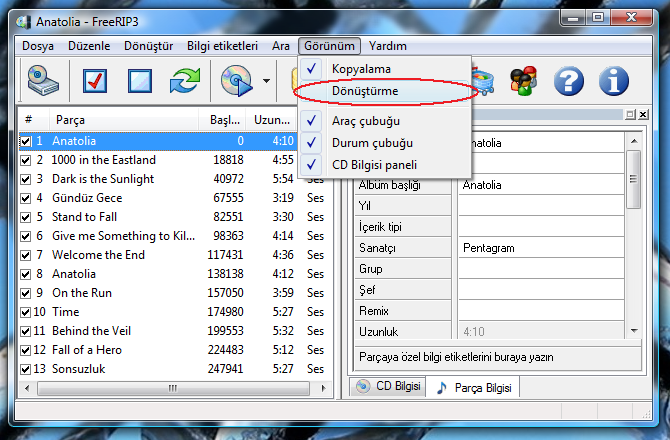Select track 8 Anatolia row

(x=175, y=274)
